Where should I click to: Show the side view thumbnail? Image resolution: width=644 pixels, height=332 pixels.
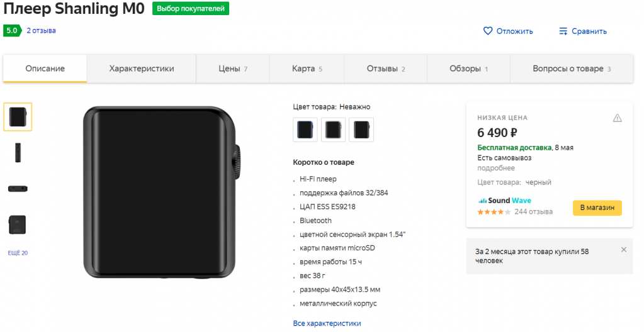pos(18,153)
